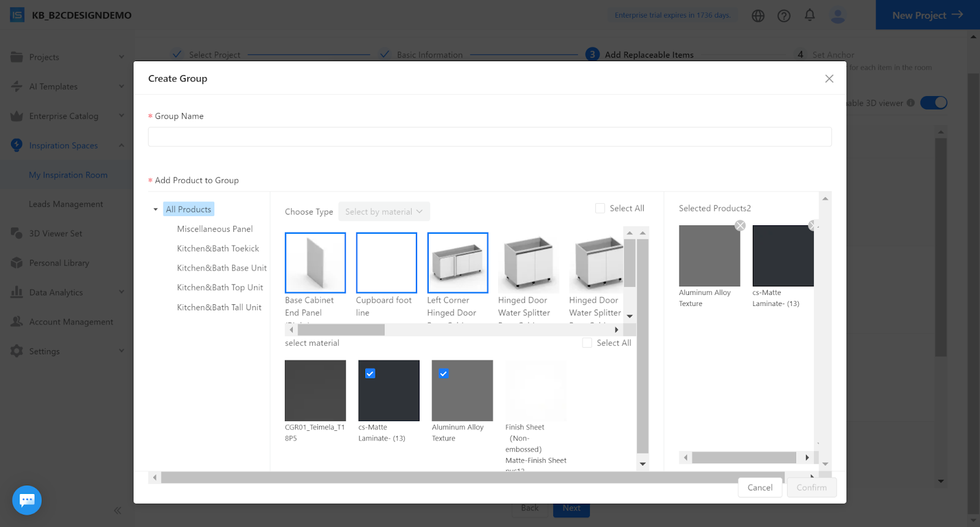Click the language globe icon

tap(758, 16)
